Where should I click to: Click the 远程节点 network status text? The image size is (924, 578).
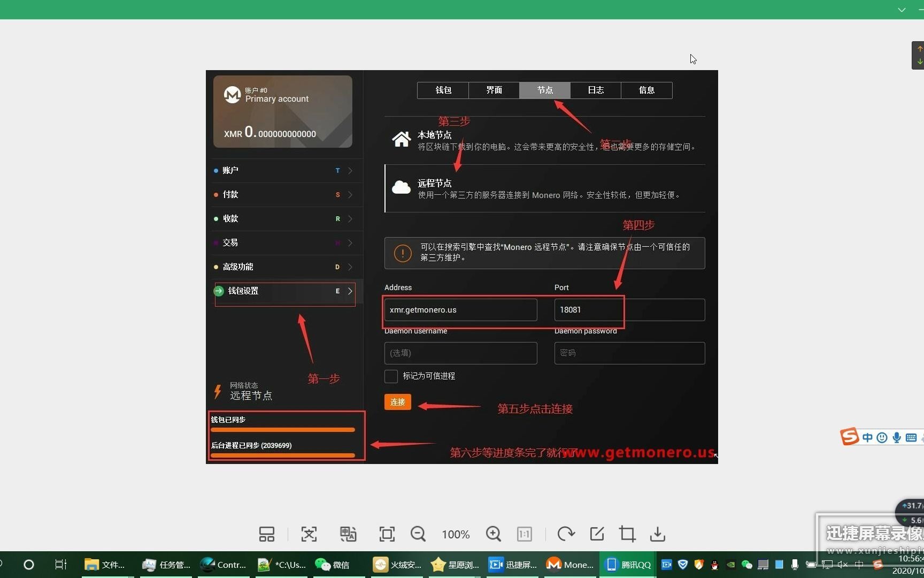pyautogui.click(x=251, y=396)
